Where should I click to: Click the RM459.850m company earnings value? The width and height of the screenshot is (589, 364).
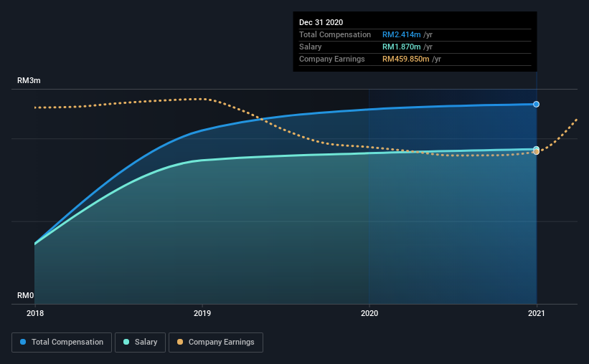[405, 59]
